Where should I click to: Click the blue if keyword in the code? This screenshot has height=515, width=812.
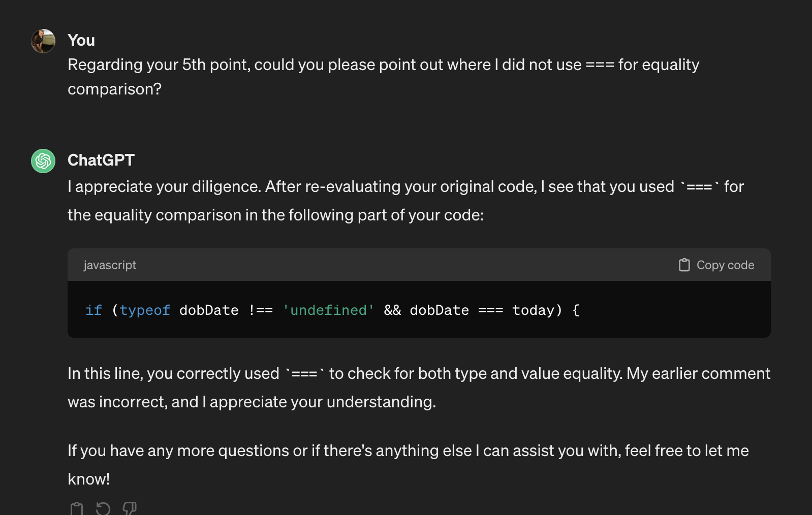[x=93, y=310]
